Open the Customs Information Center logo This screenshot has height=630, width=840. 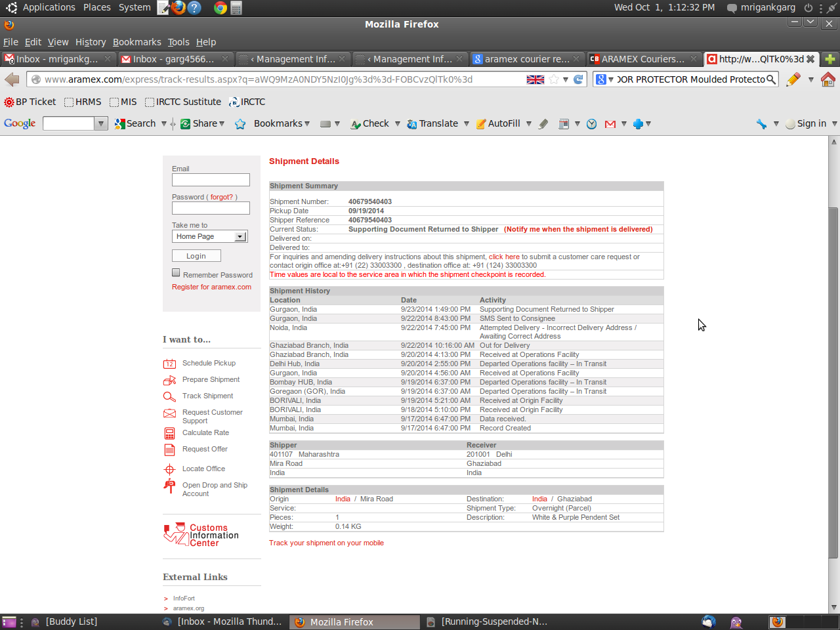pyautogui.click(x=201, y=535)
